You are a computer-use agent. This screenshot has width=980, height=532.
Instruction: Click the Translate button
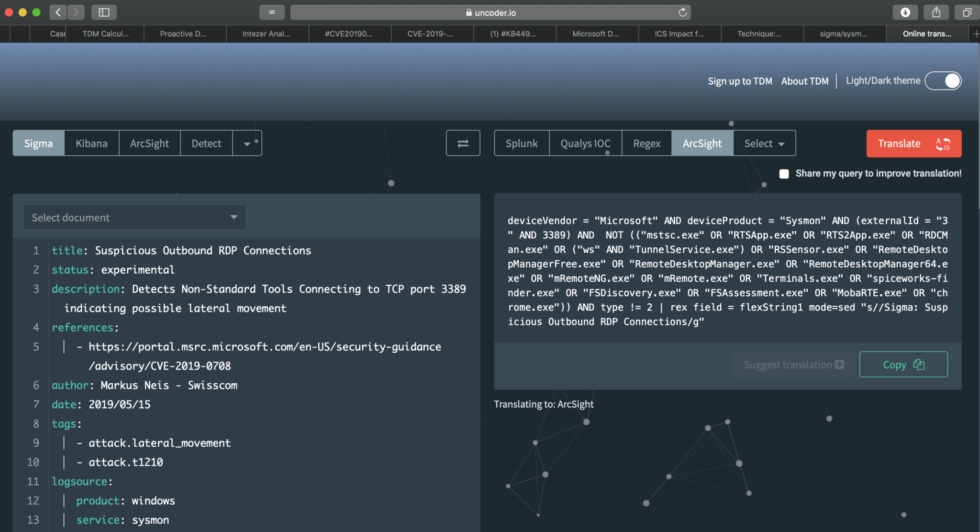coord(913,143)
